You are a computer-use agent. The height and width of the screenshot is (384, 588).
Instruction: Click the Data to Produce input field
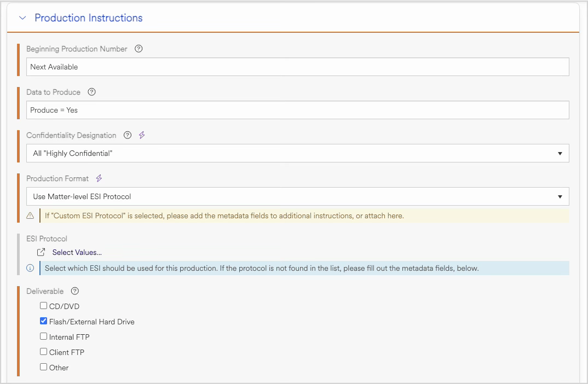[x=297, y=110]
